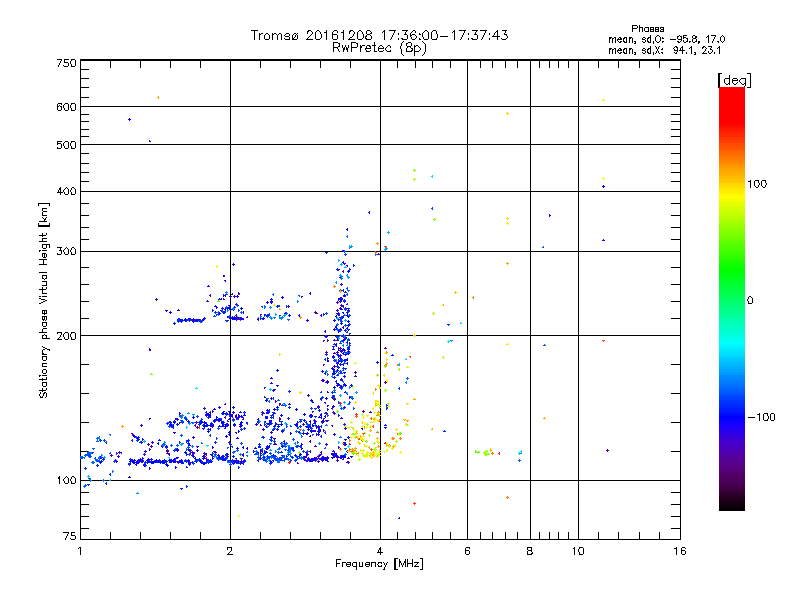Click the y-axis '500' tick label
This screenshot has width=800, height=600.
click(x=66, y=145)
